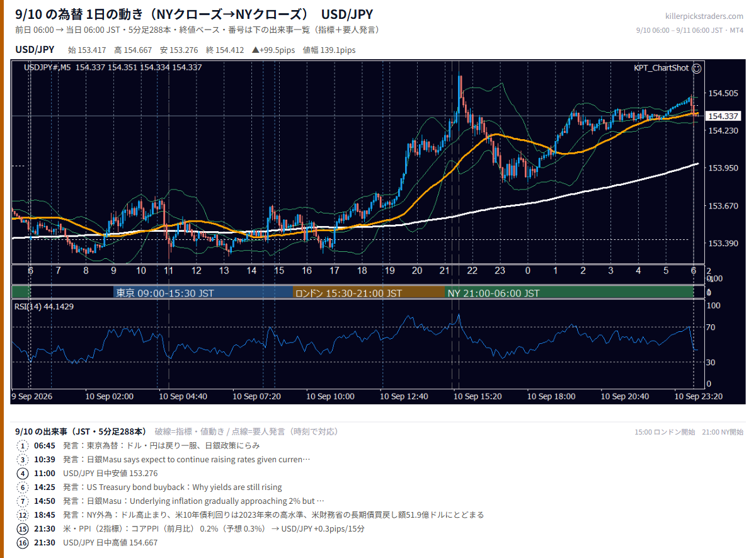Click the 10 Sep 15:20 date label

[478, 397]
